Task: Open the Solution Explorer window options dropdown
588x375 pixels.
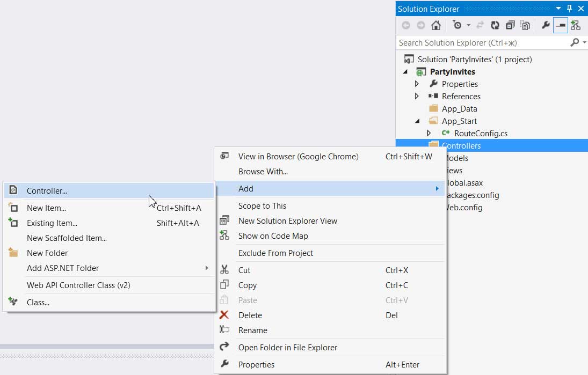Action: pos(558,8)
